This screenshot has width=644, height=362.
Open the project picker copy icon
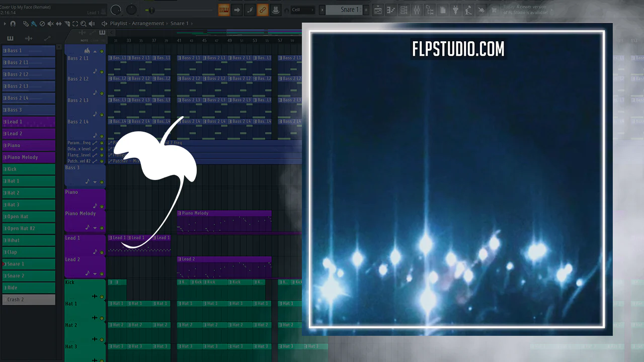(443, 10)
